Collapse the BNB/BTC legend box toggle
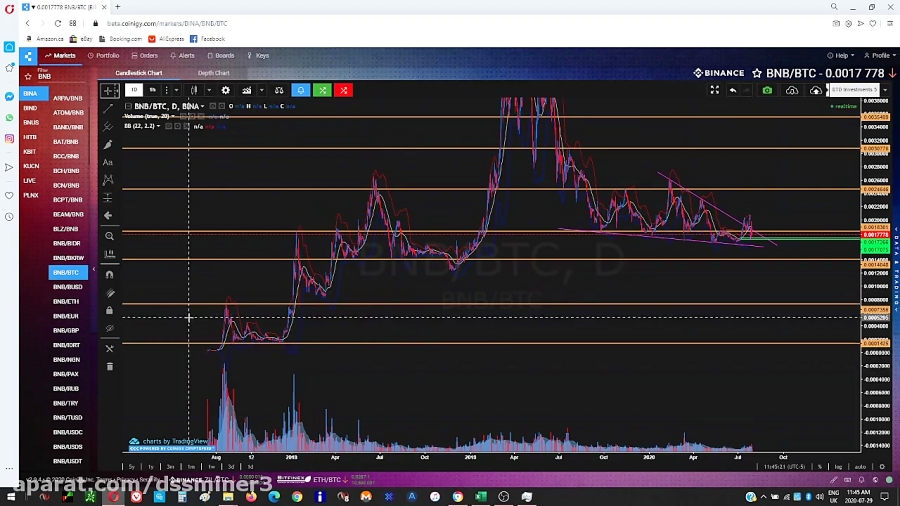900x506 pixels. (128, 106)
